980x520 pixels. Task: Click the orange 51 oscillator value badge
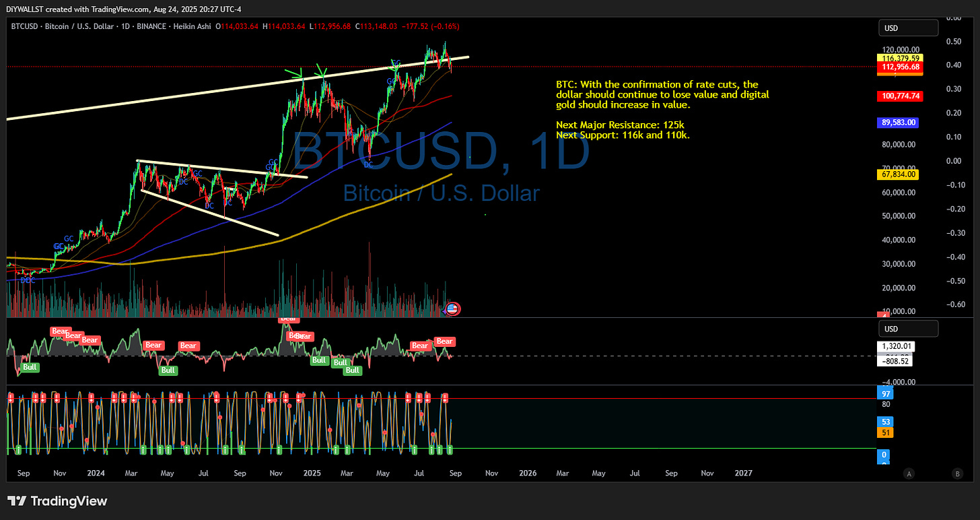point(885,431)
